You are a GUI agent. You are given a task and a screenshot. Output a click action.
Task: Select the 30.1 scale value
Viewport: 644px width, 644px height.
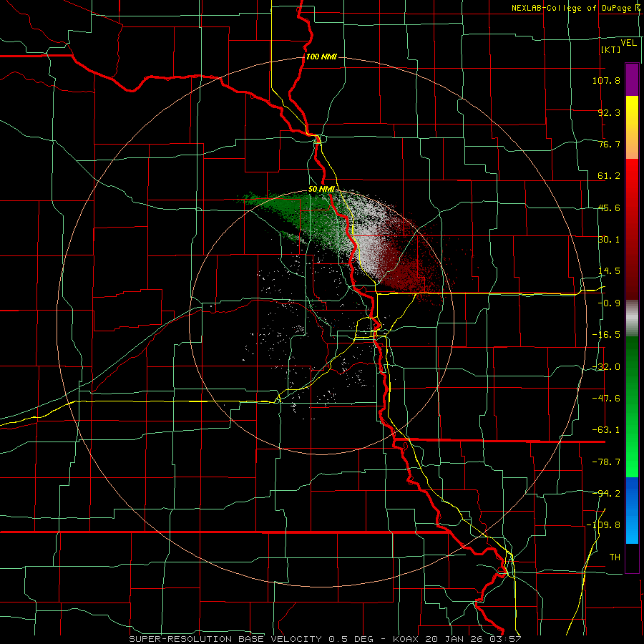(x=609, y=240)
